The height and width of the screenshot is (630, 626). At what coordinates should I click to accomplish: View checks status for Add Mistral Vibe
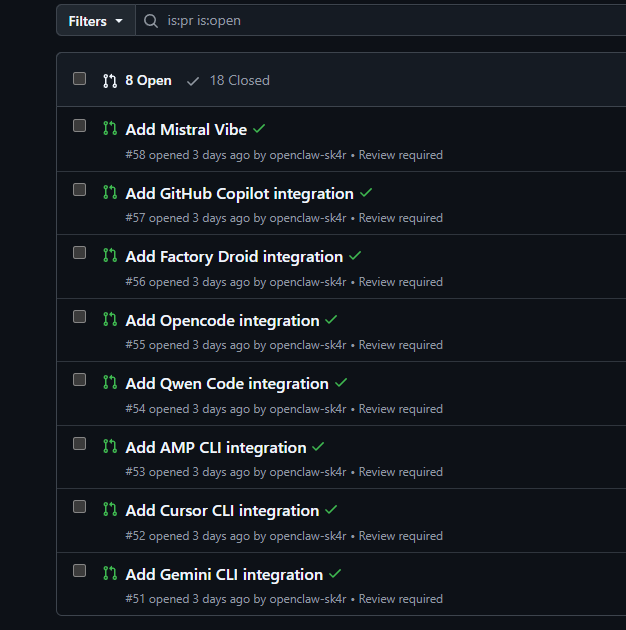[259, 129]
